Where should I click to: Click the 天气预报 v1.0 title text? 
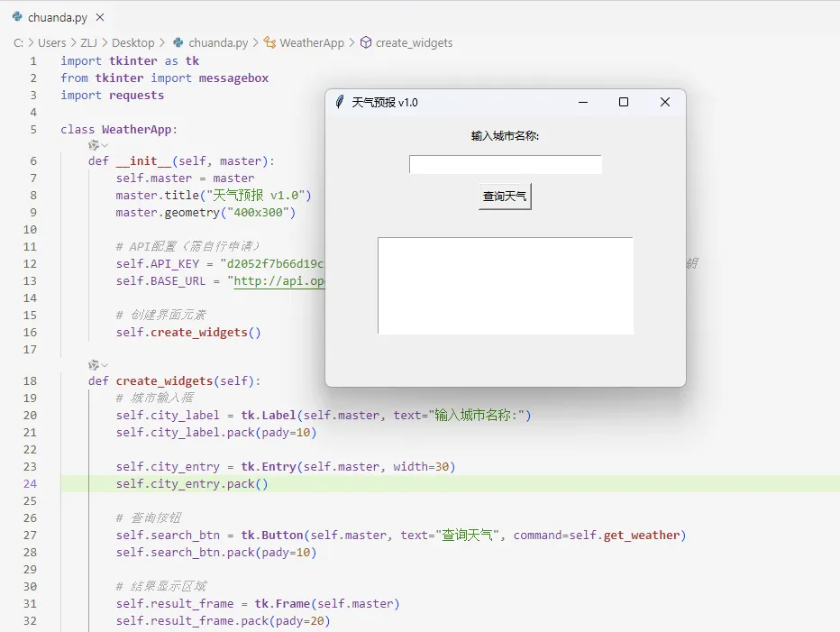click(385, 103)
